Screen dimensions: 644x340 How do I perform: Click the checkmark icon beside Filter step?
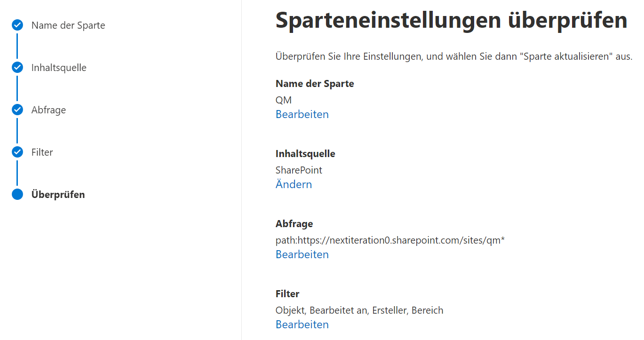pyautogui.click(x=17, y=152)
